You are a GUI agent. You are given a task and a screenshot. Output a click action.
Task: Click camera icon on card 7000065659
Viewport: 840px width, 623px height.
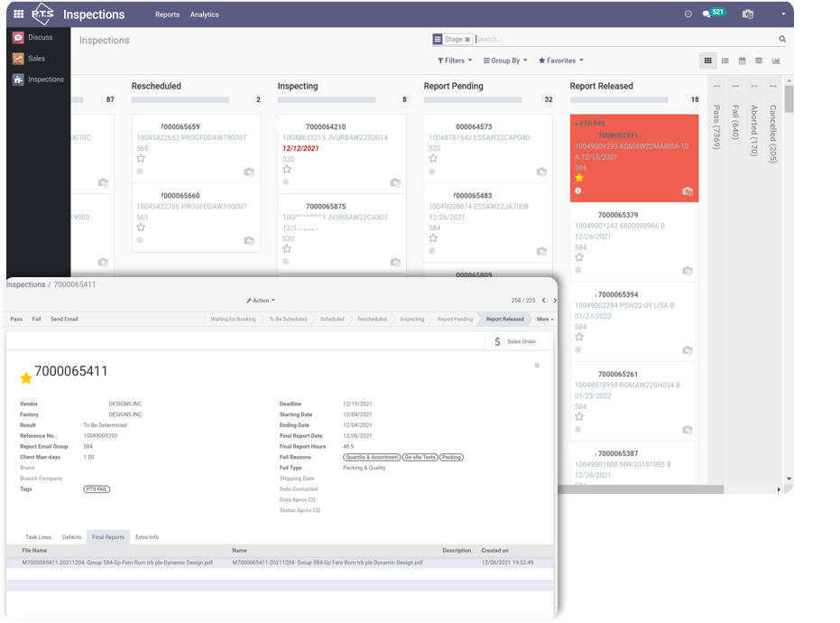coord(249,172)
